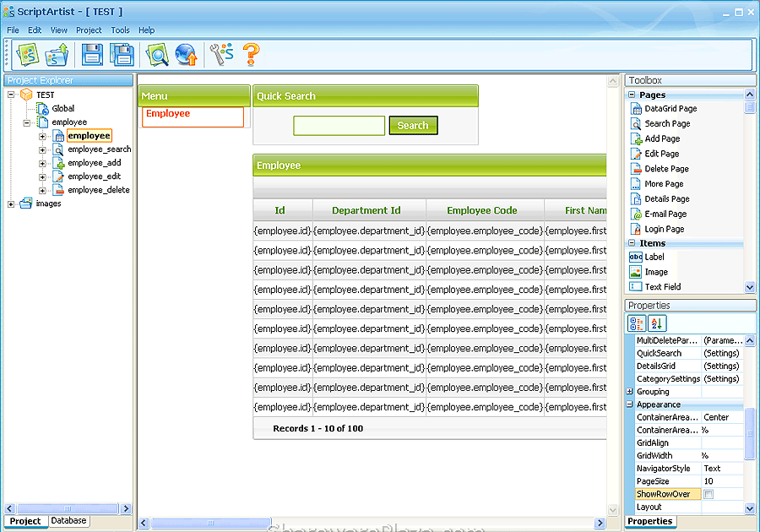Expand the employee_edit tree node
The width and height of the screenshot is (760, 532).
(x=43, y=176)
